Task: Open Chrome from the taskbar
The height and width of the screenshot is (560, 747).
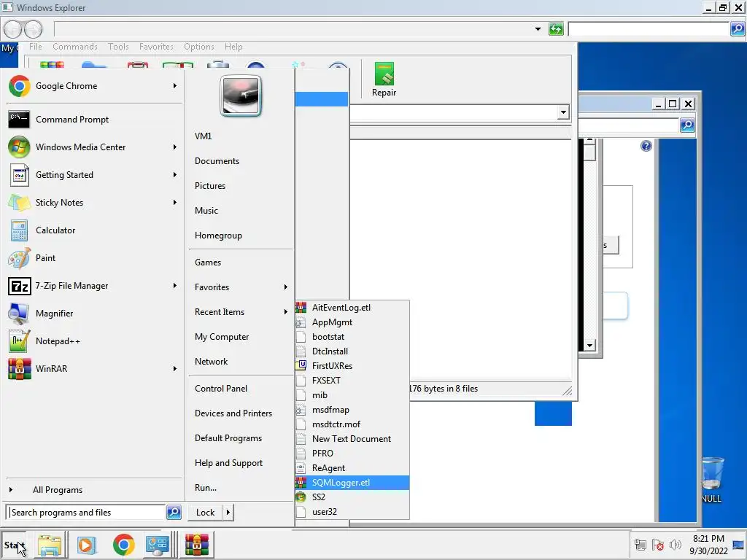Action: pos(123,545)
